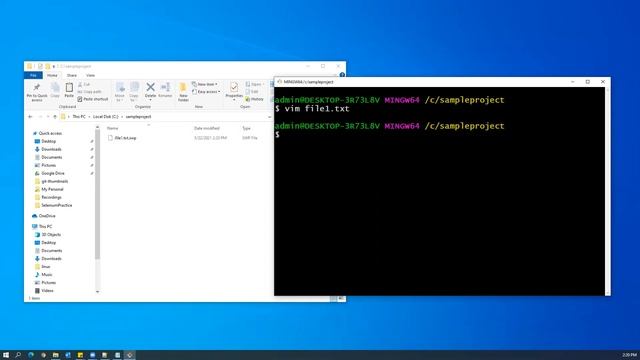Click This PC in the breadcrumb

[x=79, y=117]
